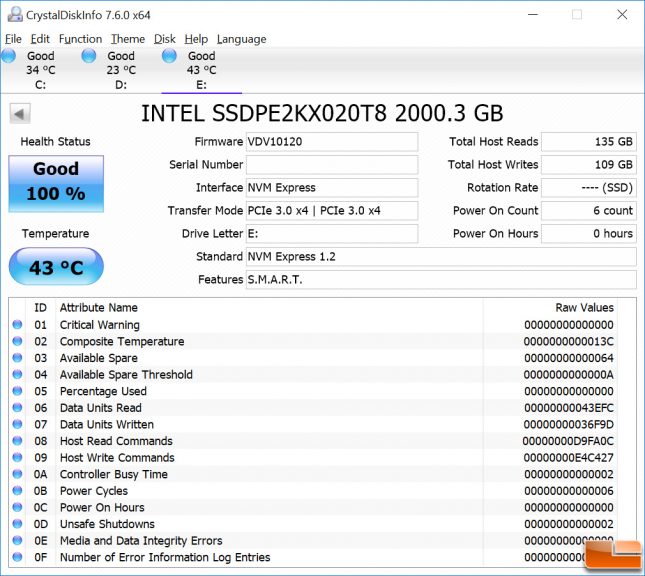Click Total Host Reads value 135 GB
This screenshot has height=576, width=645.
(589, 142)
